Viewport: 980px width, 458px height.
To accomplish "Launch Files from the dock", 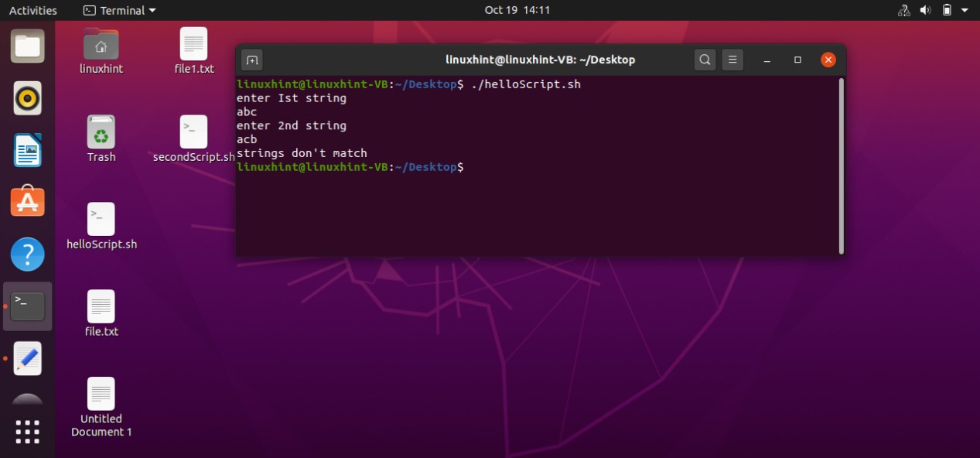I will (28, 46).
